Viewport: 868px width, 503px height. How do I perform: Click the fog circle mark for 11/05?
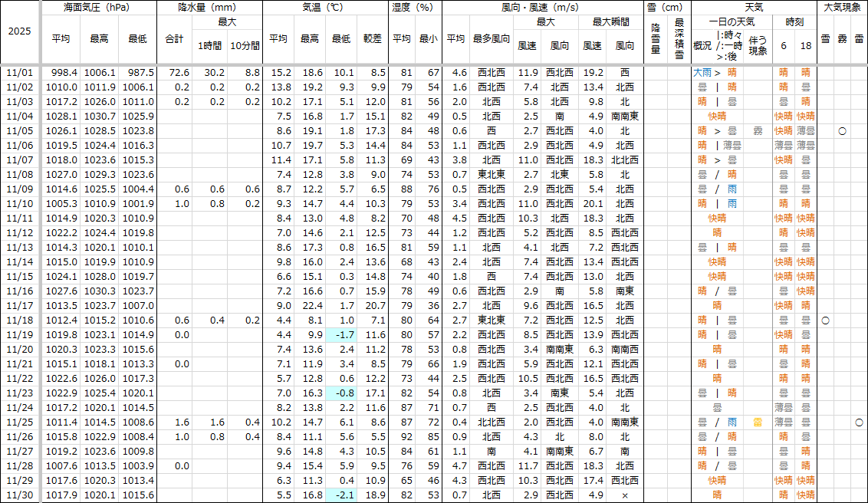coord(842,131)
